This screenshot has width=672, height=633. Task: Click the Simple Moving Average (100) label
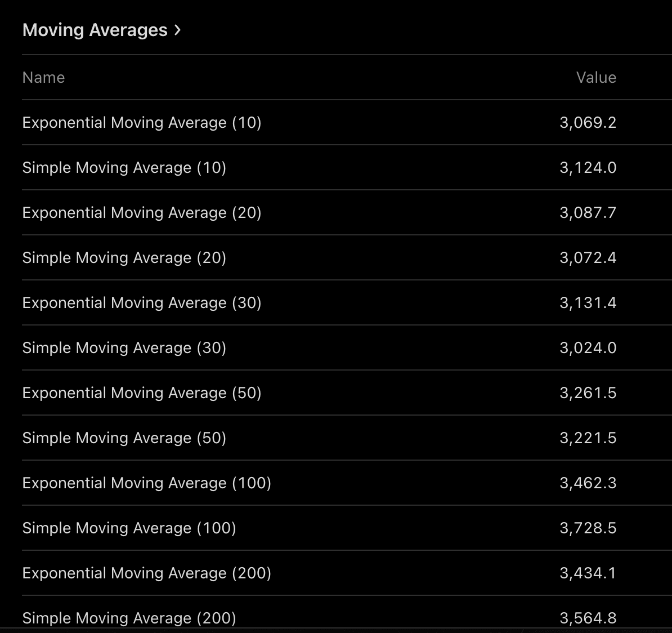tap(129, 528)
